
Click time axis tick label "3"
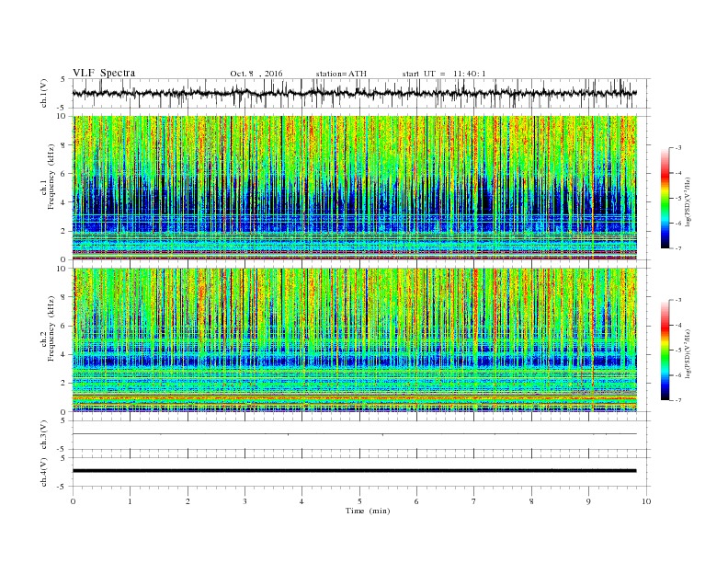tap(245, 501)
